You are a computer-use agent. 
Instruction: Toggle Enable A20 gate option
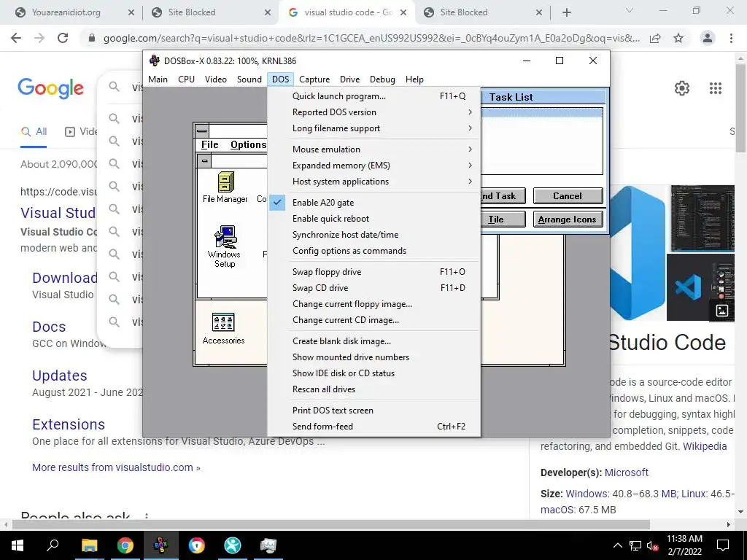374,203
